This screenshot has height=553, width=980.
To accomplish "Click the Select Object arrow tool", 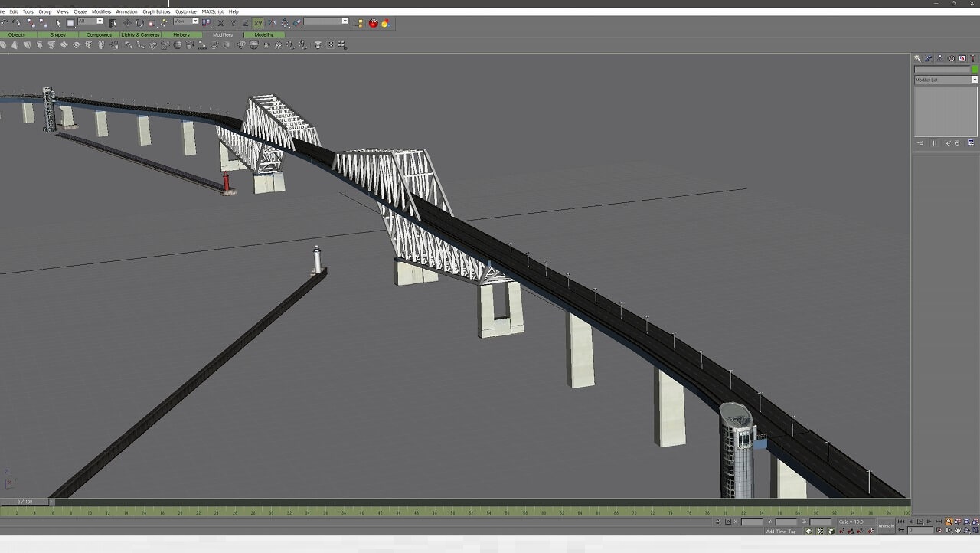I will coord(58,23).
